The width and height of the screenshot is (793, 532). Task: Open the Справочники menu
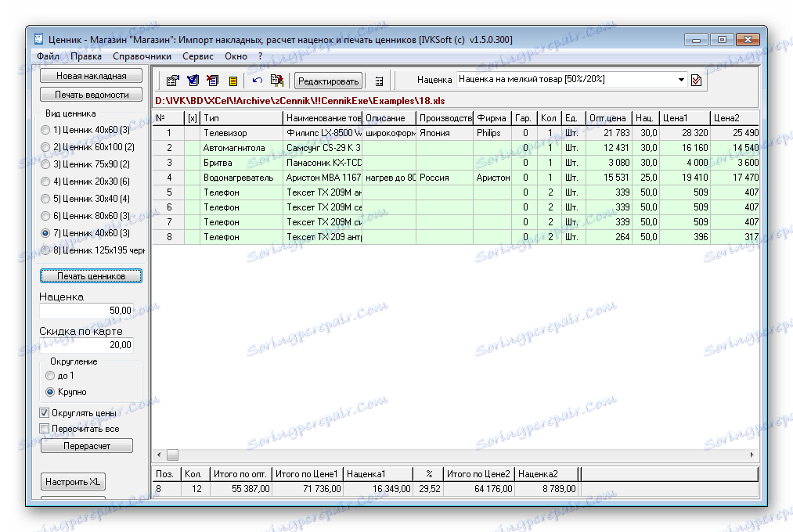pos(142,56)
